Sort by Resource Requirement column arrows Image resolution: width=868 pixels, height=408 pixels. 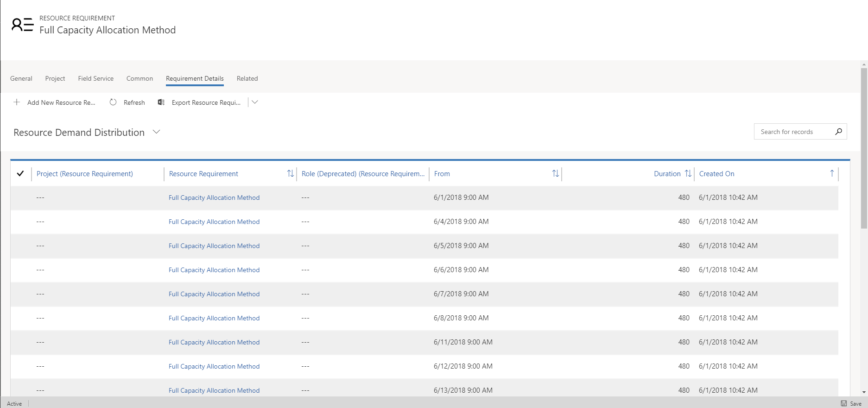pos(291,173)
